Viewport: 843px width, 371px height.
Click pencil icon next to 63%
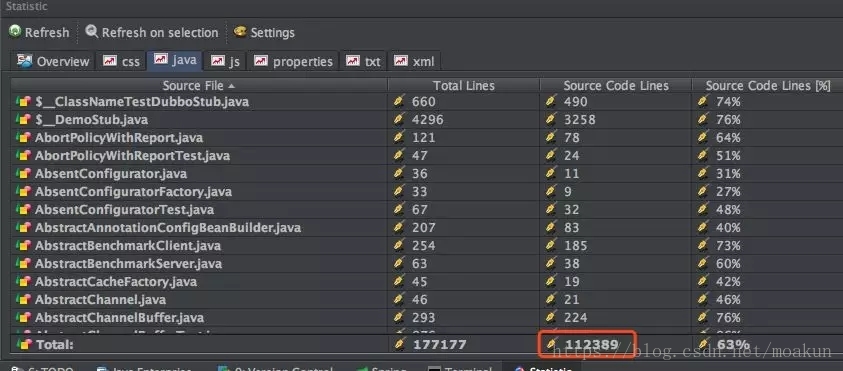[x=703, y=345]
